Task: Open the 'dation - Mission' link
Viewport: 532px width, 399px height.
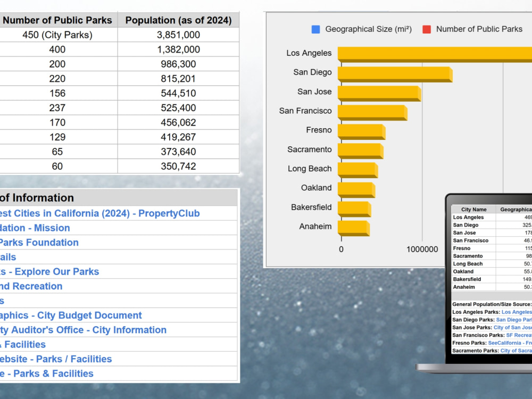Action: click(x=35, y=228)
